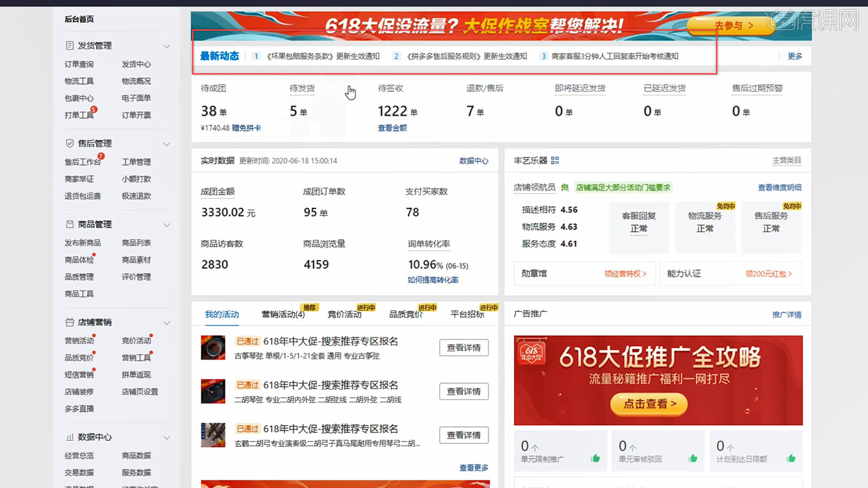
Task: Open 更多 next to 最新动态 notices
Action: (x=794, y=56)
